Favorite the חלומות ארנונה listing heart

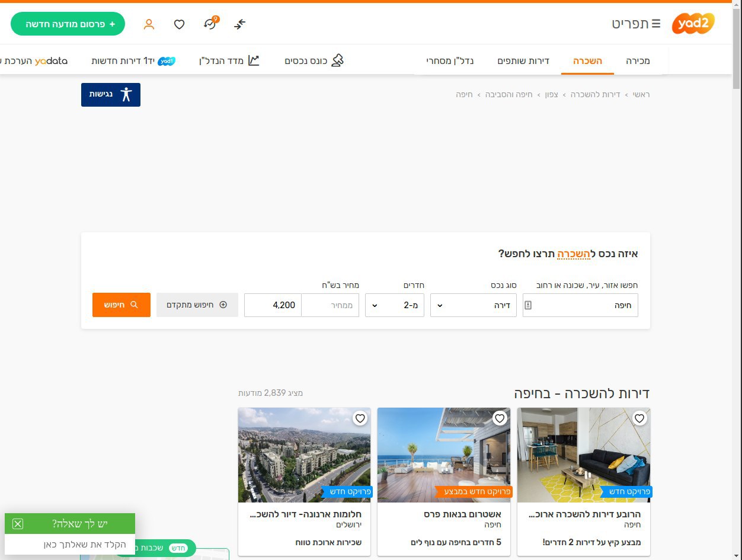[x=360, y=418]
